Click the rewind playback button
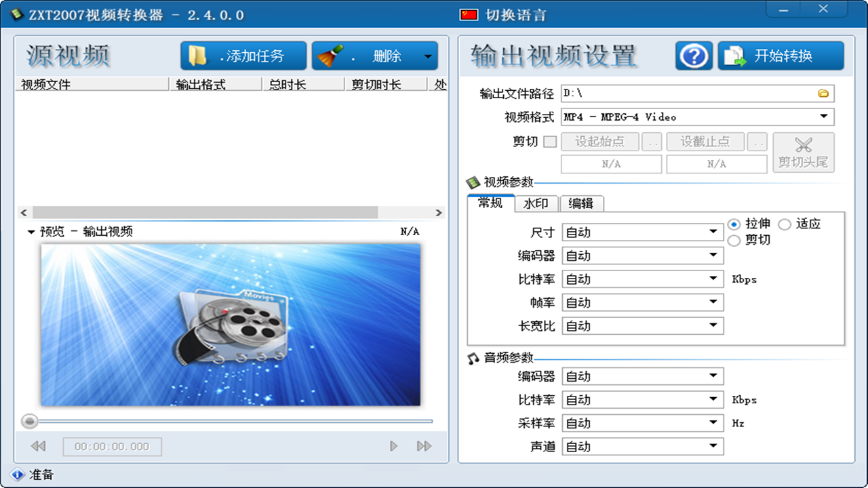The image size is (868, 488). (x=39, y=446)
